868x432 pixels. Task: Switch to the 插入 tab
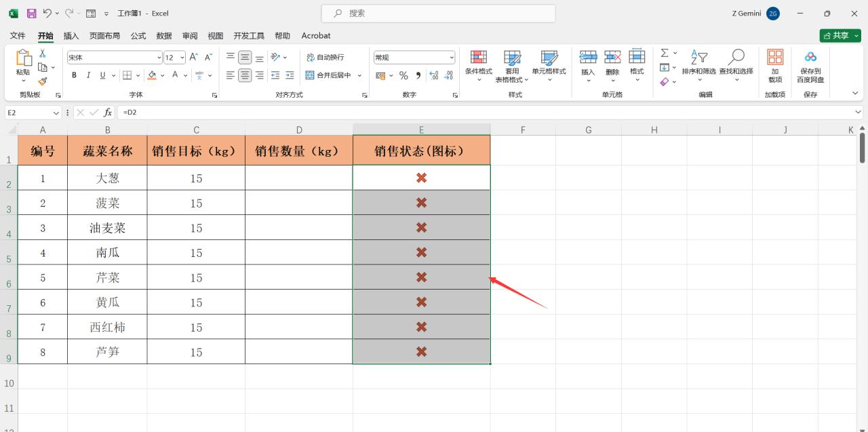(x=71, y=35)
